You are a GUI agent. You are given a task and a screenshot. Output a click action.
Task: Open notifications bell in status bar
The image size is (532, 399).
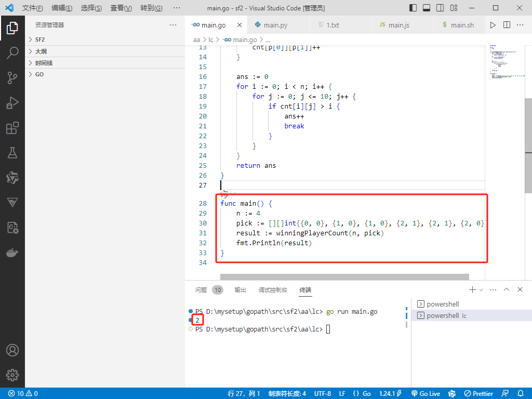coord(521,394)
